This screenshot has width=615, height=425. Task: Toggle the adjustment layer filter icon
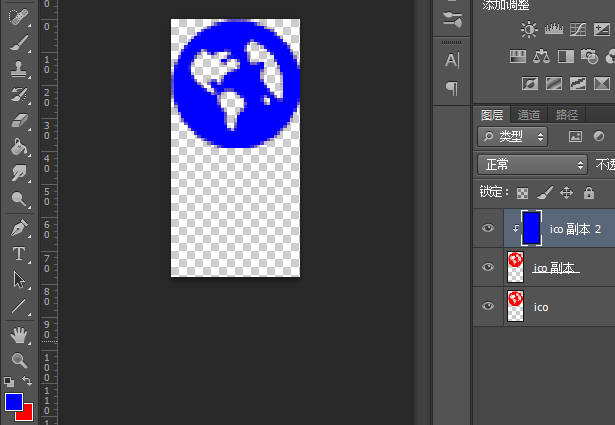point(599,136)
